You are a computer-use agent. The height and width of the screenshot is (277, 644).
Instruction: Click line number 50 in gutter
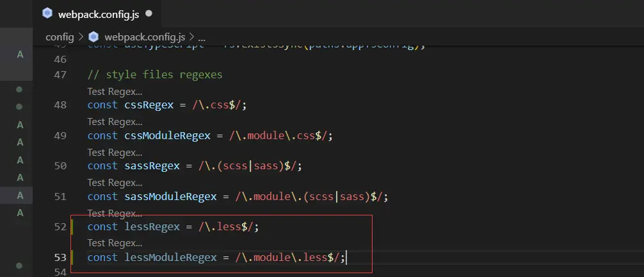60,166
